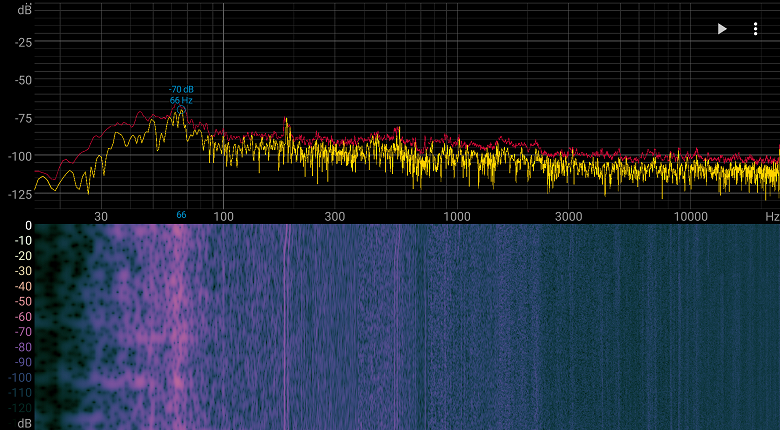
Task: Click the 300 Hz axis label
Action: [x=335, y=216]
